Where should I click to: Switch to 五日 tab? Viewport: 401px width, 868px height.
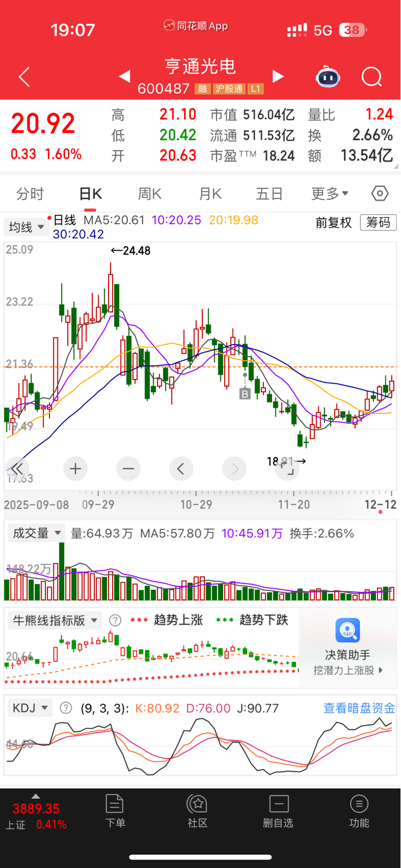click(270, 194)
